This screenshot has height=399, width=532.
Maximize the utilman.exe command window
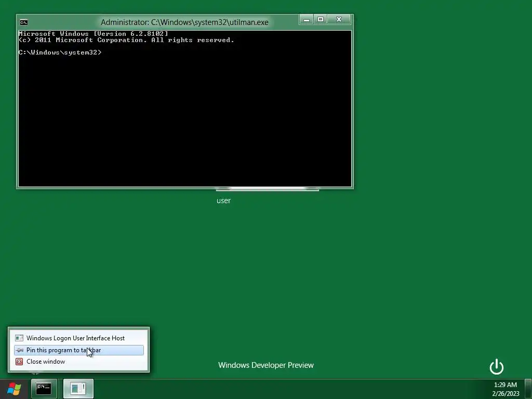(320, 19)
